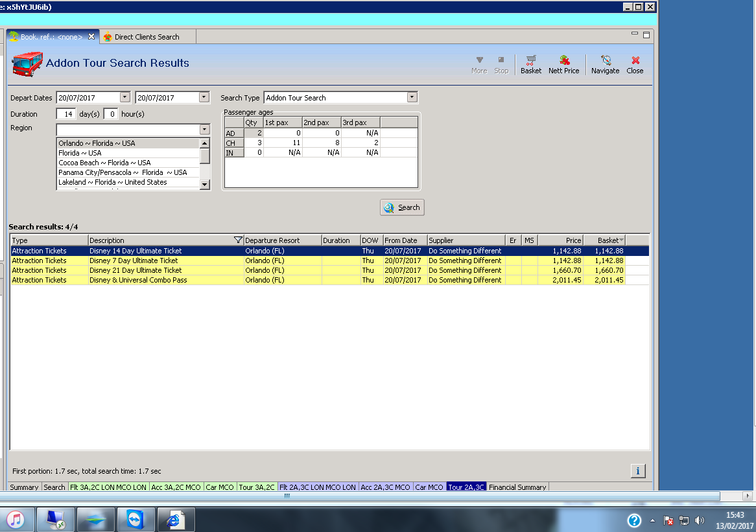Screen dimensions: 756x532
Task: Switch to Flt 3A,2C LON MCO LON tab
Action: click(x=108, y=487)
